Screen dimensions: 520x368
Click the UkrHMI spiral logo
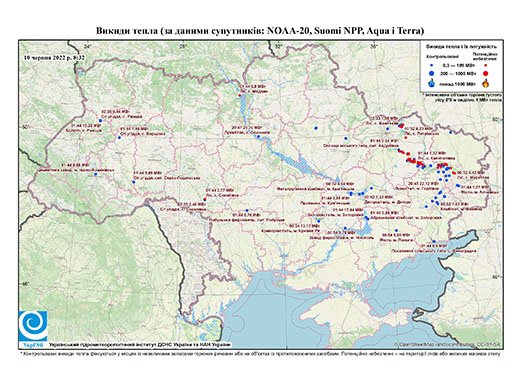[33, 326]
